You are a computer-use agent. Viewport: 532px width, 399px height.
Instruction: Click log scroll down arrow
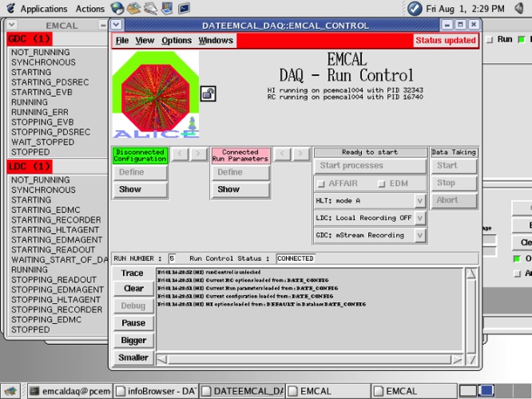[x=471, y=359]
